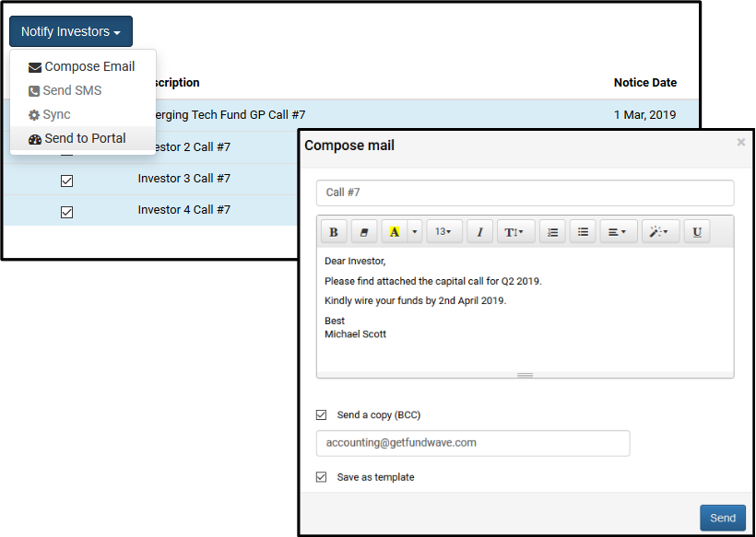Click the eraser remove-format icon
This screenshot has height=537, width=756.
pos(364,232)
